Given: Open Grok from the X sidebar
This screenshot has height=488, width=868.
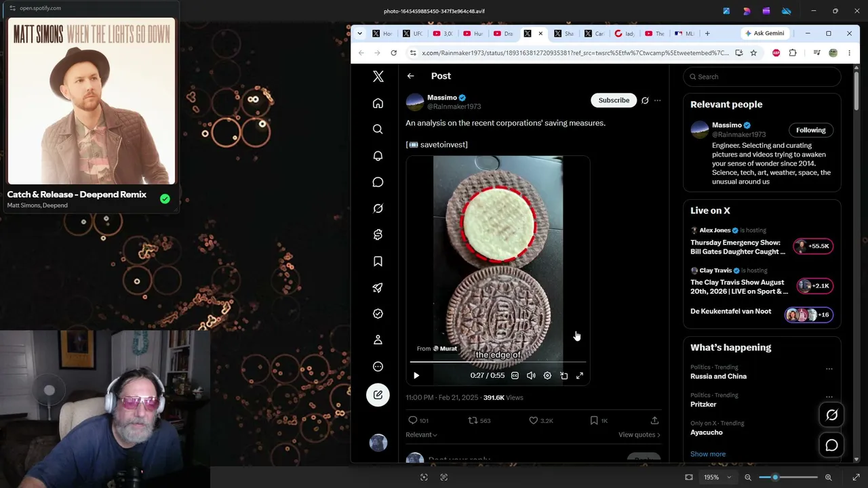Looking at the screenshot, I should pyautogui.click(x=378, y=208).
